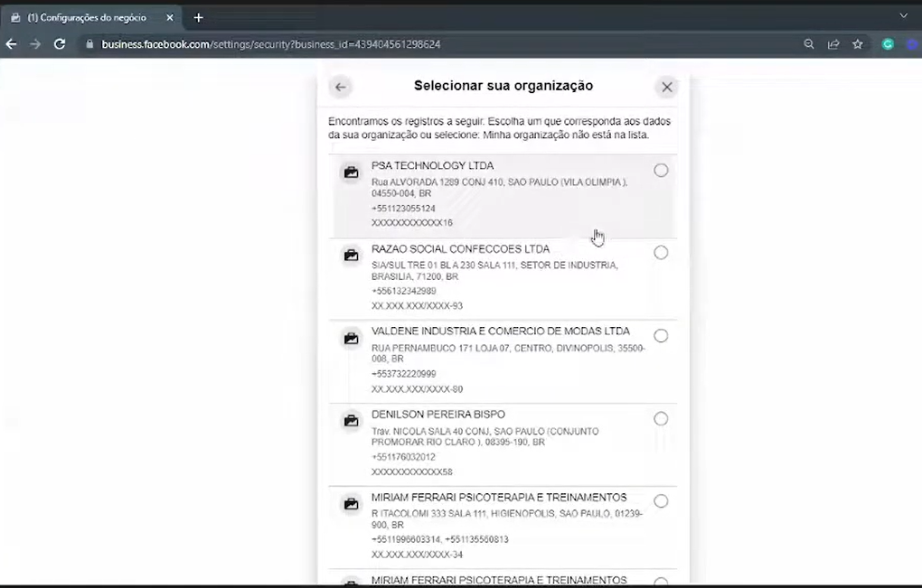
Task: Click the browser back arrow
Action: tap(11, 44)
